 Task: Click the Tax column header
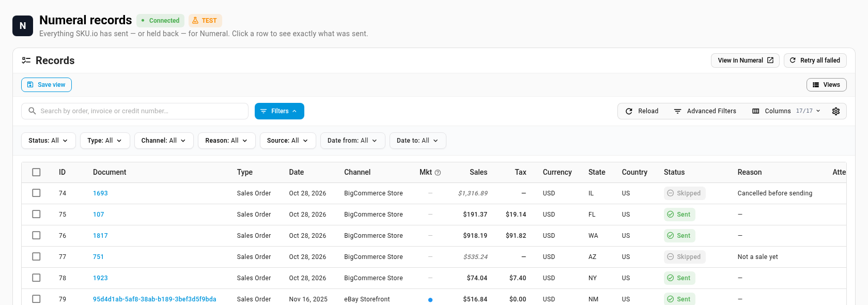tap(521, 172)
